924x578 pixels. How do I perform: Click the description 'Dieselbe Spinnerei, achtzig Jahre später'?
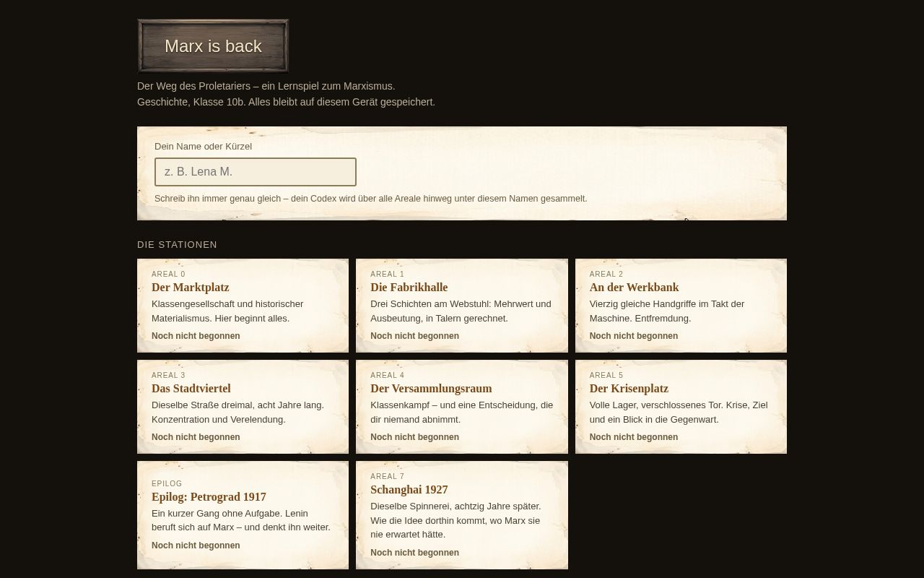click(x=456, y=520)
